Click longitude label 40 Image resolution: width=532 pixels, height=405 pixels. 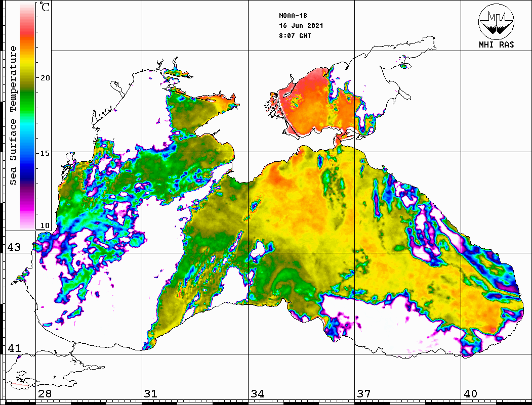coord(470,394)
